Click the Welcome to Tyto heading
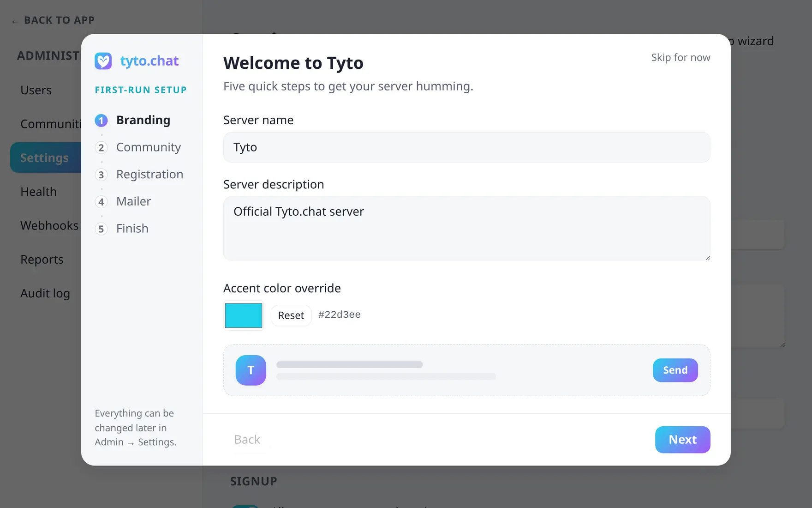The image size is (812, 508). pos(293,63)
